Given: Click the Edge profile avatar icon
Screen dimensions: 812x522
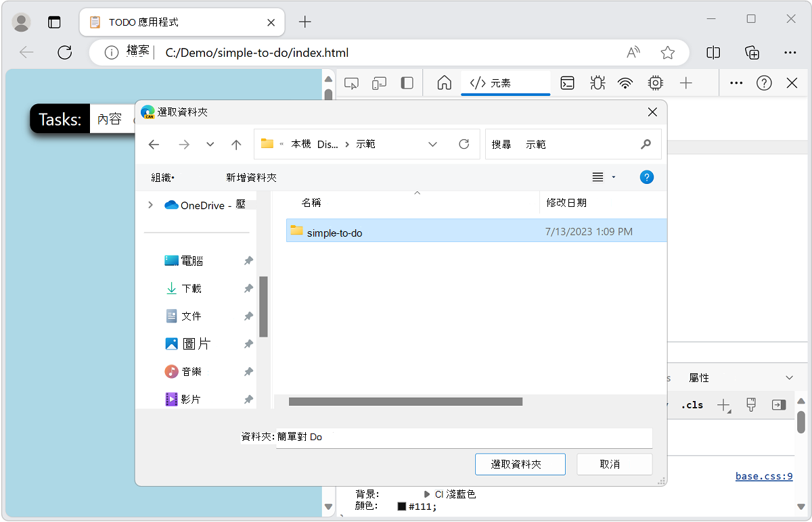Looking at the screenshot, I should tap(22, 22).
